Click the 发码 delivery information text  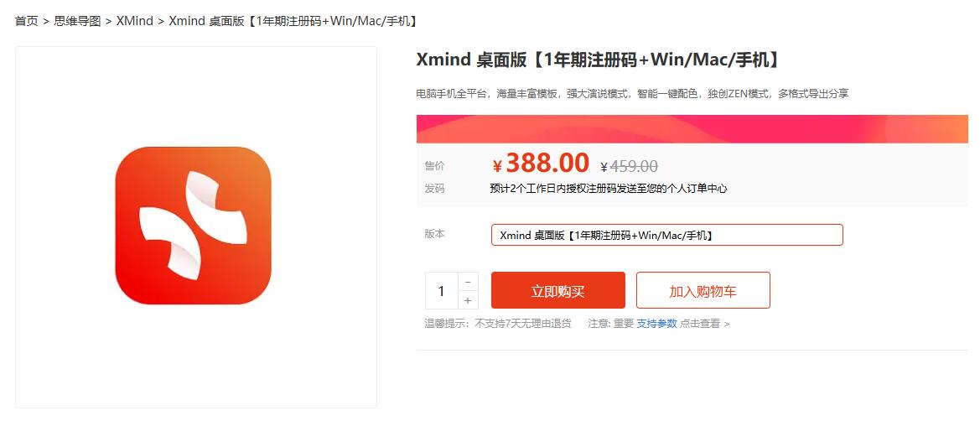click(608, 189)
